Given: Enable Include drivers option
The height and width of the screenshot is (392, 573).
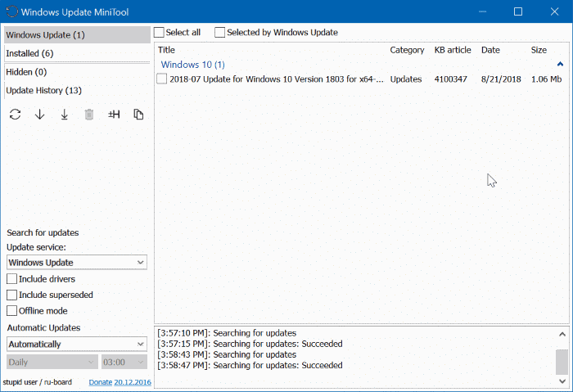Looking at the screenshot, I should 11,279.
